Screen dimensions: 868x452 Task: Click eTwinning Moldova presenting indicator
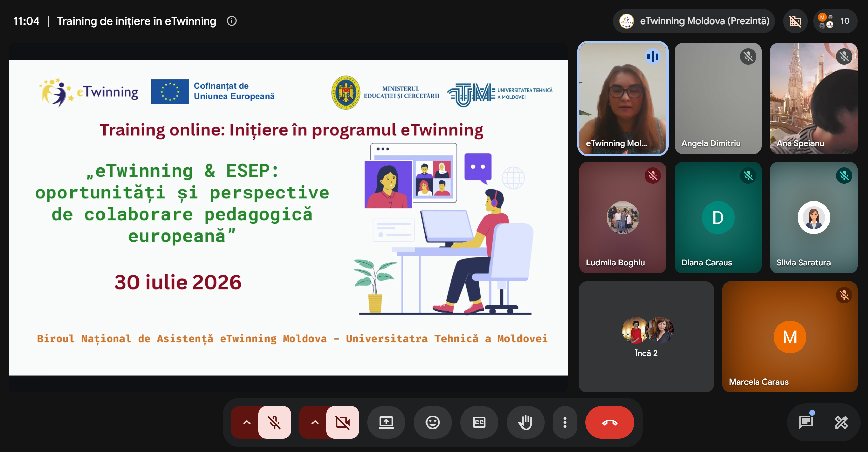pos(694,21)
